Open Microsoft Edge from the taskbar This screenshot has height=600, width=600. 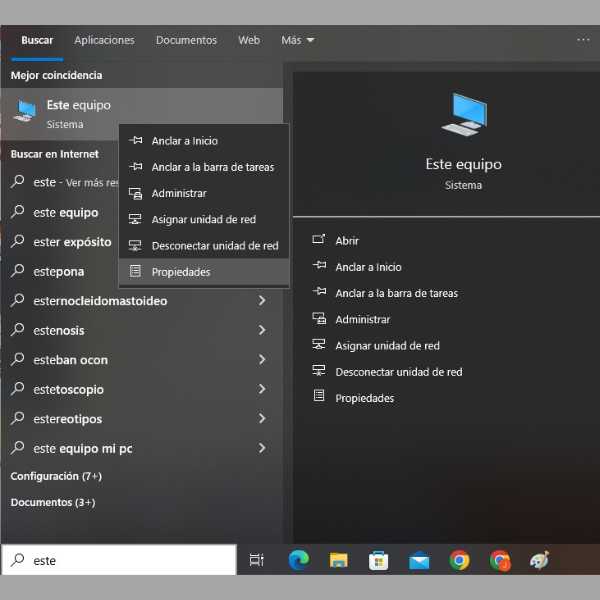[x=298, y=560]
